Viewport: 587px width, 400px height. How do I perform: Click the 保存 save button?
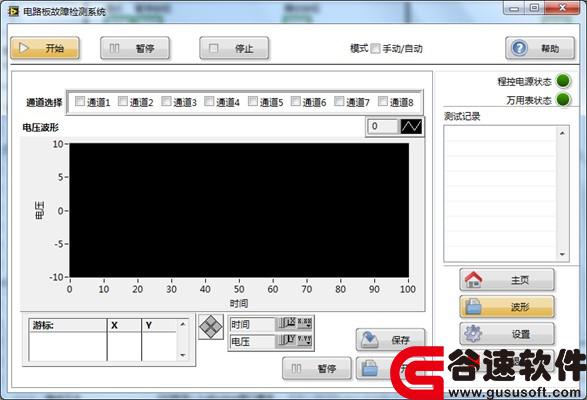tap(390, 340)
